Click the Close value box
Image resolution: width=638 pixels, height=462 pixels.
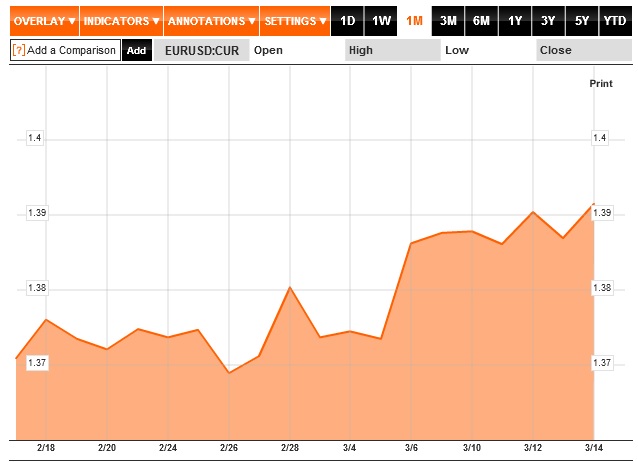click(584, 50)
